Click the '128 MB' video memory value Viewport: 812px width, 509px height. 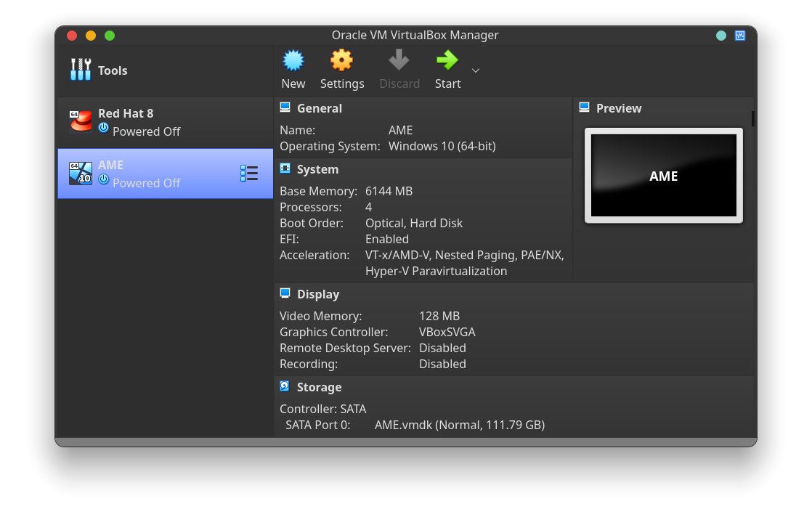pyautogui.click(x=439, y=316)
